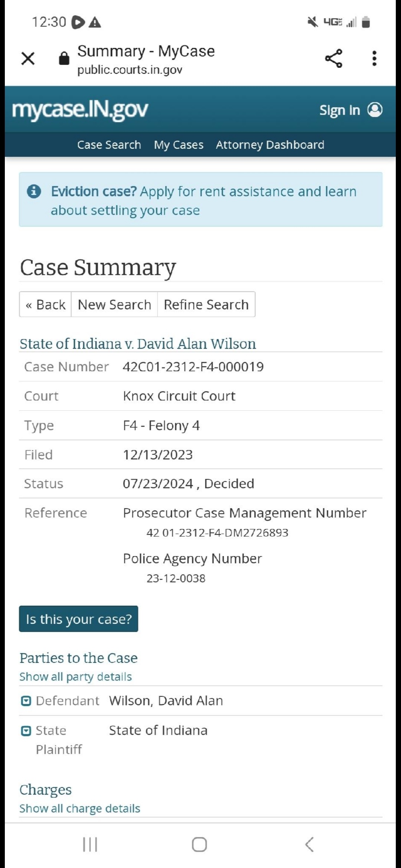Tap the lock icon for site security
Image resolution: width=401 pixels, height=868 pixels.
click(x=64, y=59)
